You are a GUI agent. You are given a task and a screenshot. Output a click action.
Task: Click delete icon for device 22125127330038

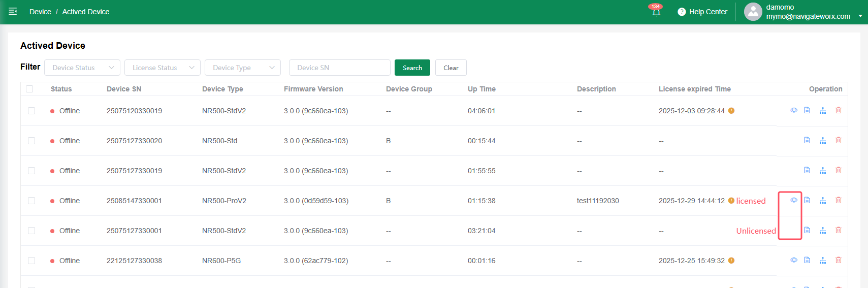839,260
